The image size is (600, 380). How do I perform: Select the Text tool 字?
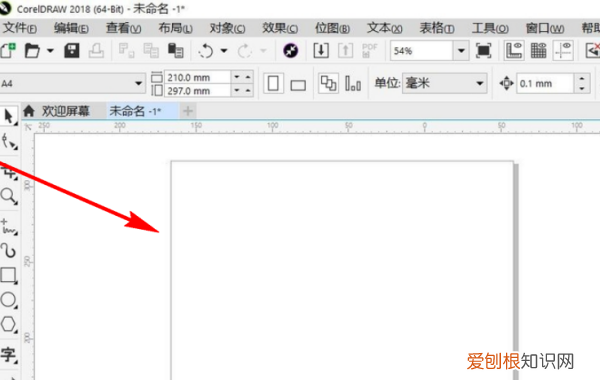click(9, 355)
